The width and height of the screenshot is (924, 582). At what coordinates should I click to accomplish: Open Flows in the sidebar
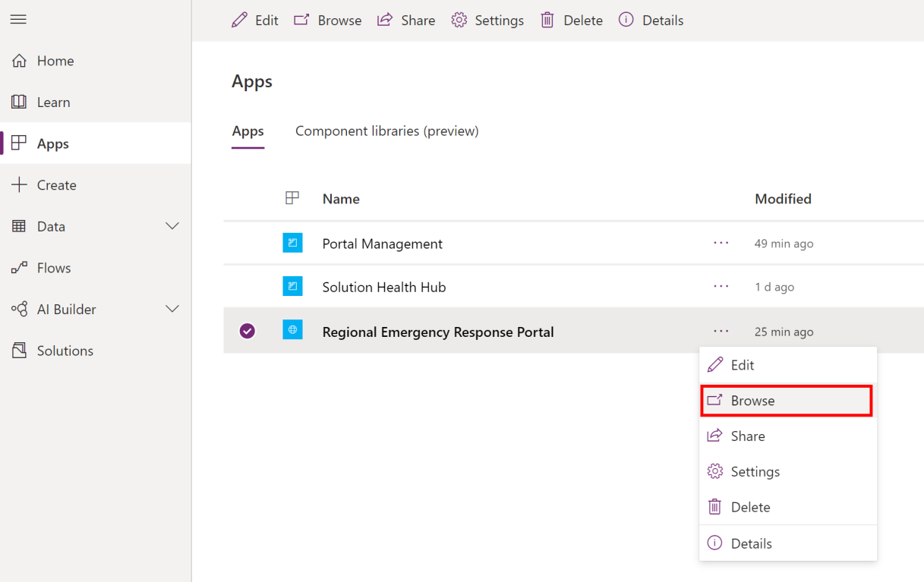[x=96, y=268]
